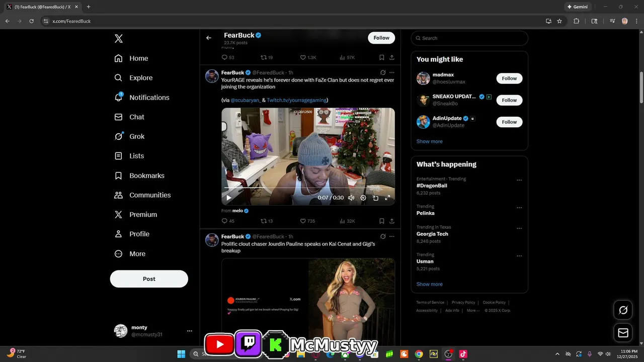Image resolution: width=644 pixels, height=362 pixels.
Task: Open floating Grok button at bottom right
Action: (x=623, y=310)
